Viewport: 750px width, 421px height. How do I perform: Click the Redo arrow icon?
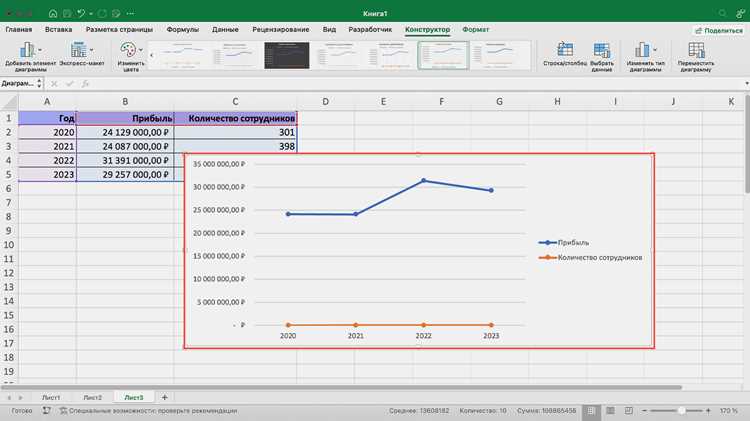click(x=102, y=13)
